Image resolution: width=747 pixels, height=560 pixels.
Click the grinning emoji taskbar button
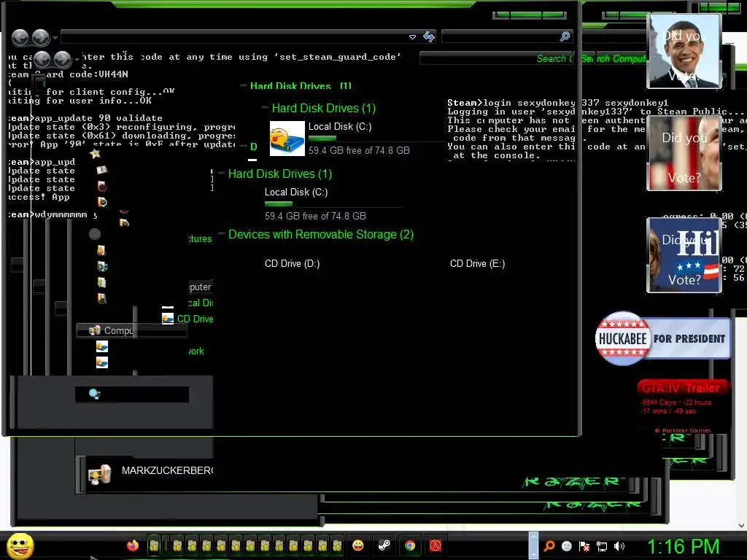point(357,545)
